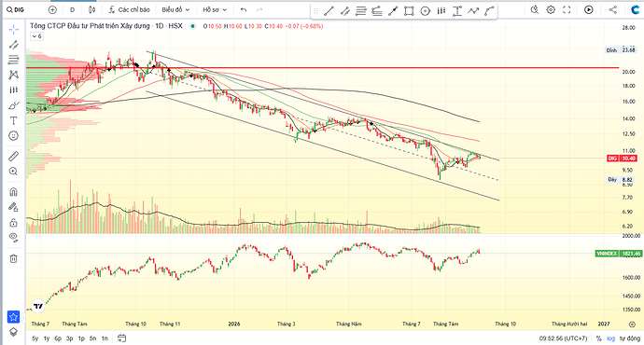Click the compare/add symbol plus icon
The height and width of the screenshot is (345, 644).
(52, 9)
